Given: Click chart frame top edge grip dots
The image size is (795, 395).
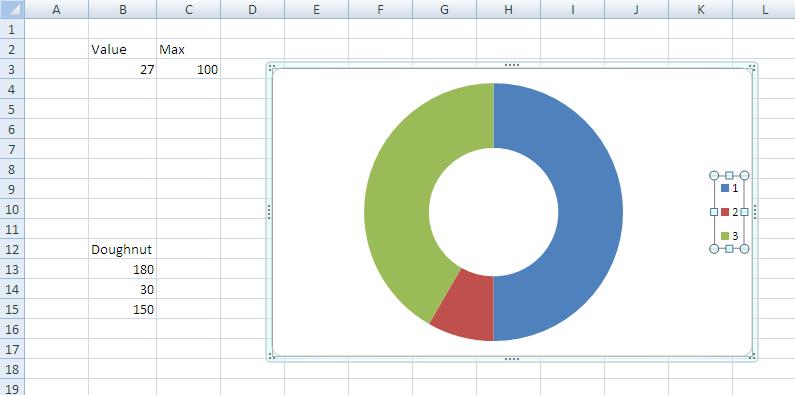Looking at the screenshot, I should point(512,65).
